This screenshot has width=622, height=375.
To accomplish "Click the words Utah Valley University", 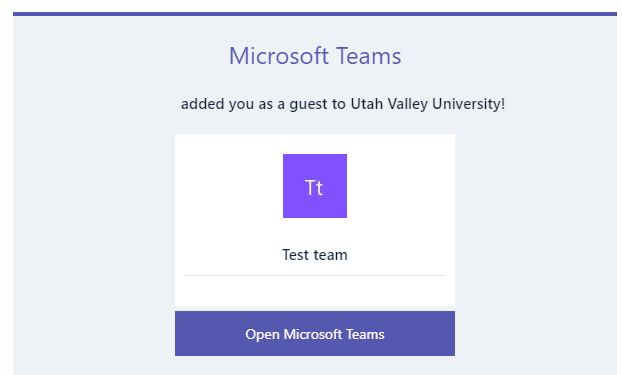I will pyautogui.click(x=426, y=104).
